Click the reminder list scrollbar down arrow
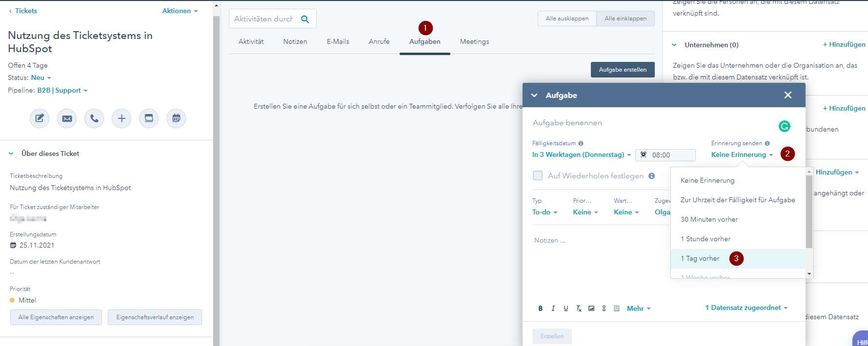This screenshot has height=346, width=868. [x=809, y=274]
